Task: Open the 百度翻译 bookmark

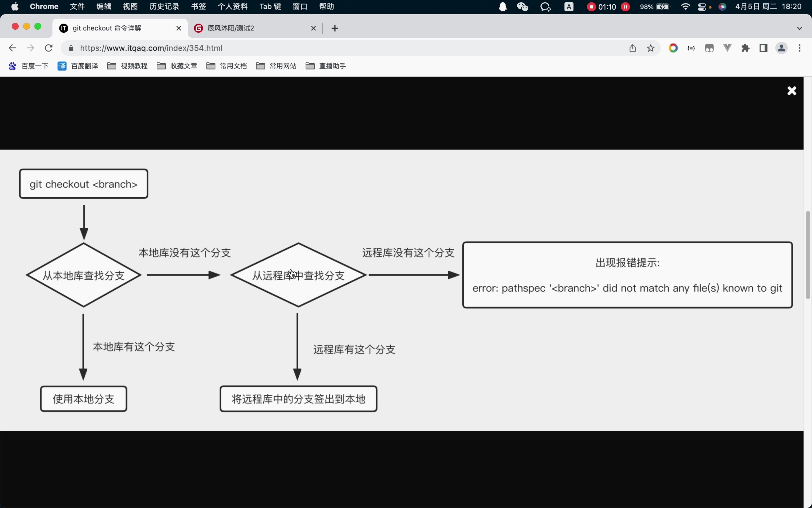Action: 78,66
